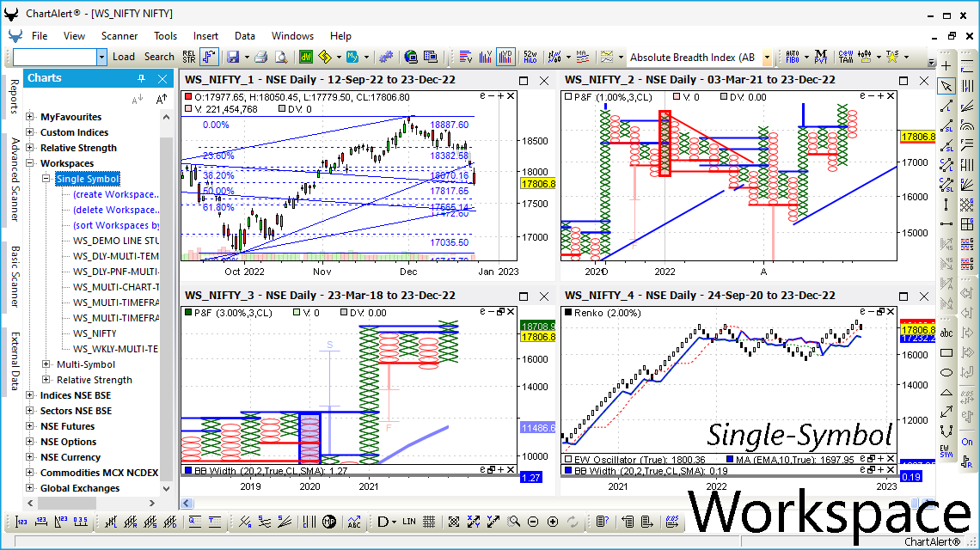Click the blue BB Width swatch in WS_NIFTY_3
This screenshot has height=550, width=980.
point(188,471)
